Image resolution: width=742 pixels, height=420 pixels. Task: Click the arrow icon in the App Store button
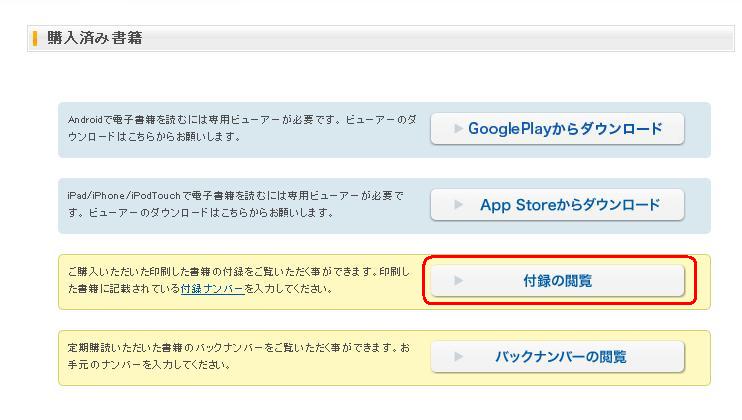coord(458,204)
